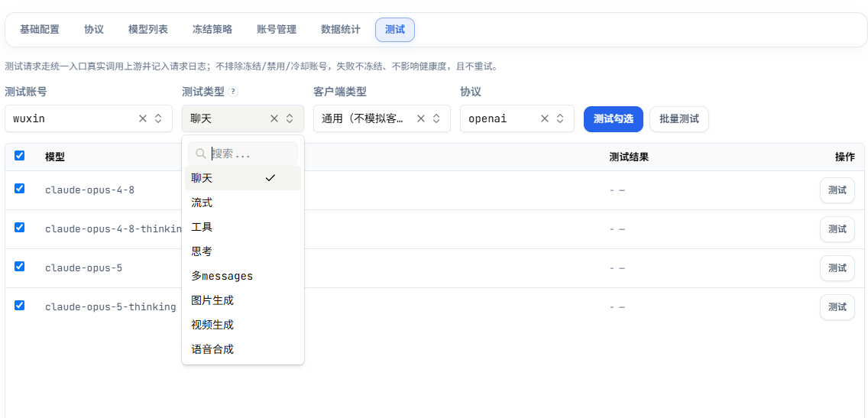Viewport: 868px width, 418px height.
Task: Select 语音合成 test type option
Action: pyautogui.click(x=243, y=348)
